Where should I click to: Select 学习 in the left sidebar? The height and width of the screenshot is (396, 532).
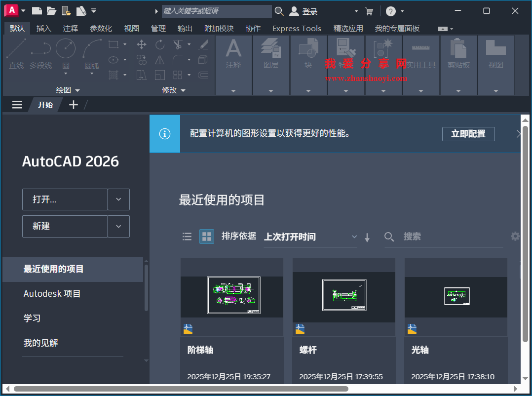(x=33, y=318)
